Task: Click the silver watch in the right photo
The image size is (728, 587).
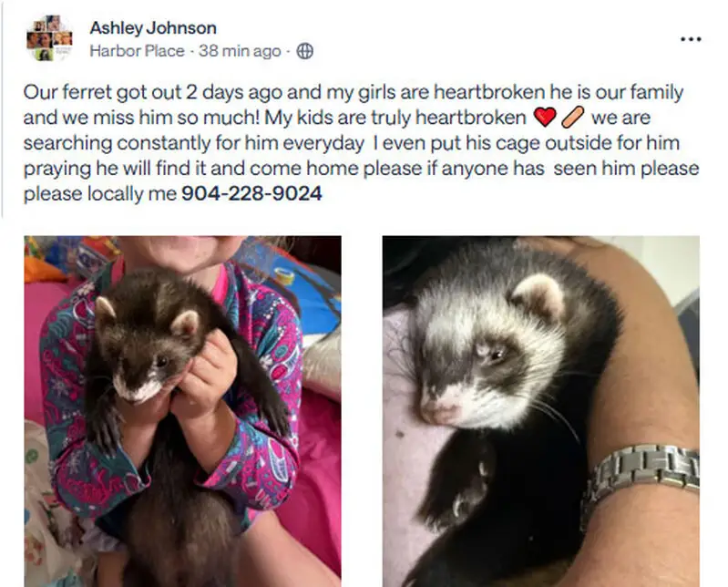Action: click(x=643, y=470)
